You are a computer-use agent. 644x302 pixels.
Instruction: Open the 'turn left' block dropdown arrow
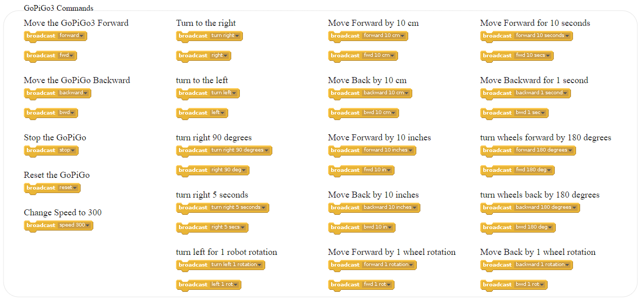click(235, 93)
